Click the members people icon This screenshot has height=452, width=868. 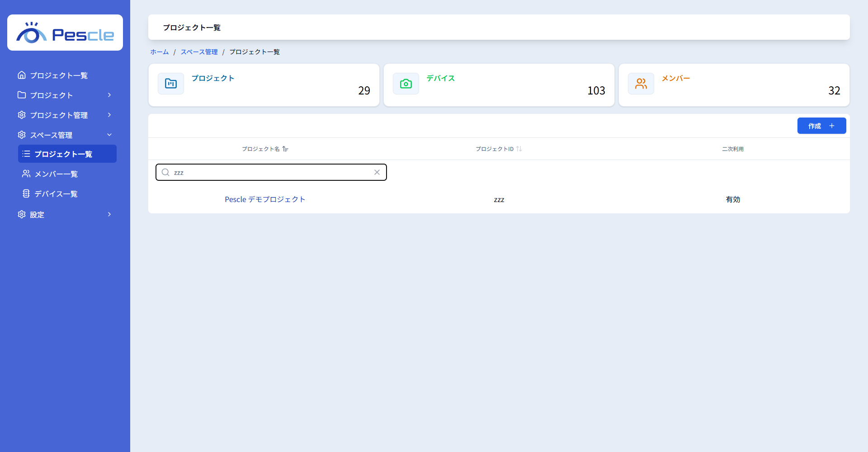(x=641, y=84)
